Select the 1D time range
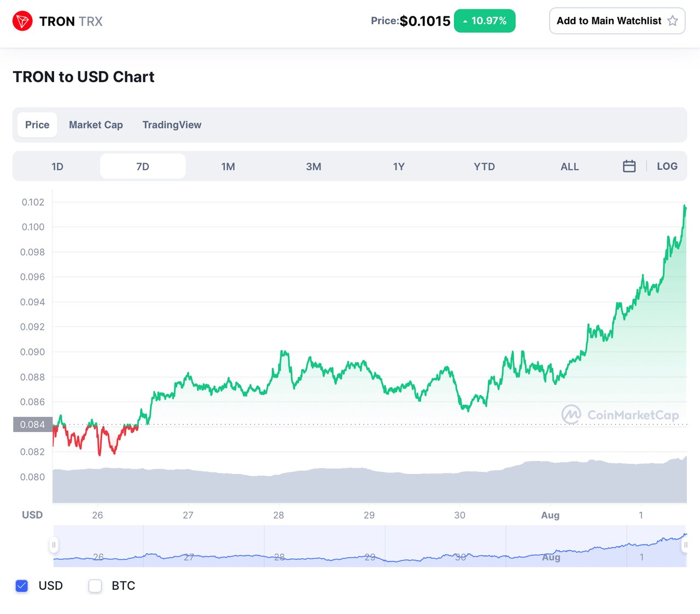The width and height of the screenshot is (700, 614). coord(57,166)
